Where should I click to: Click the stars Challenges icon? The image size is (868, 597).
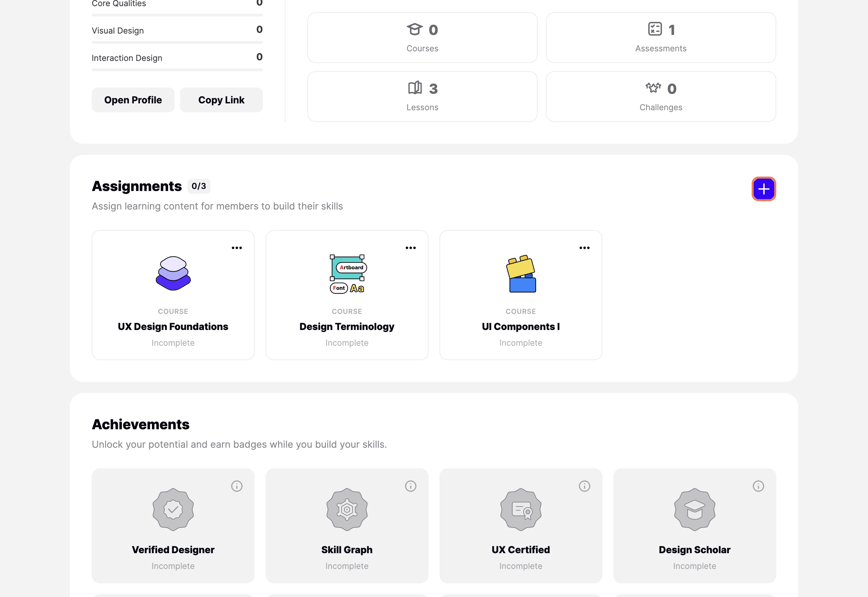click(653, 88)
